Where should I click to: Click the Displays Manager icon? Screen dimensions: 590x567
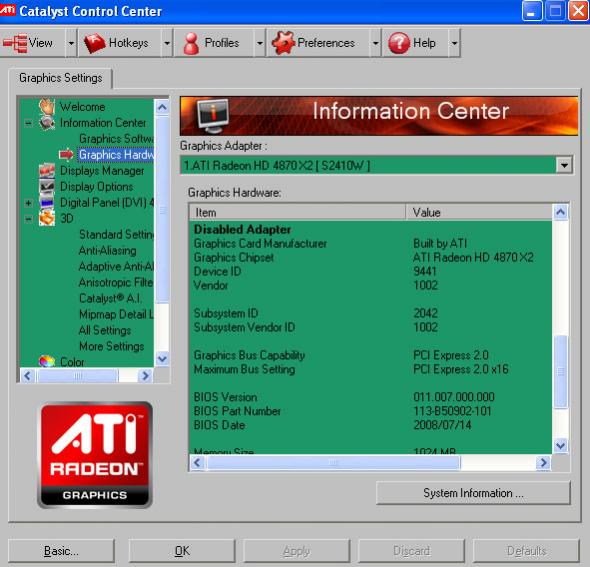[47, 170]
